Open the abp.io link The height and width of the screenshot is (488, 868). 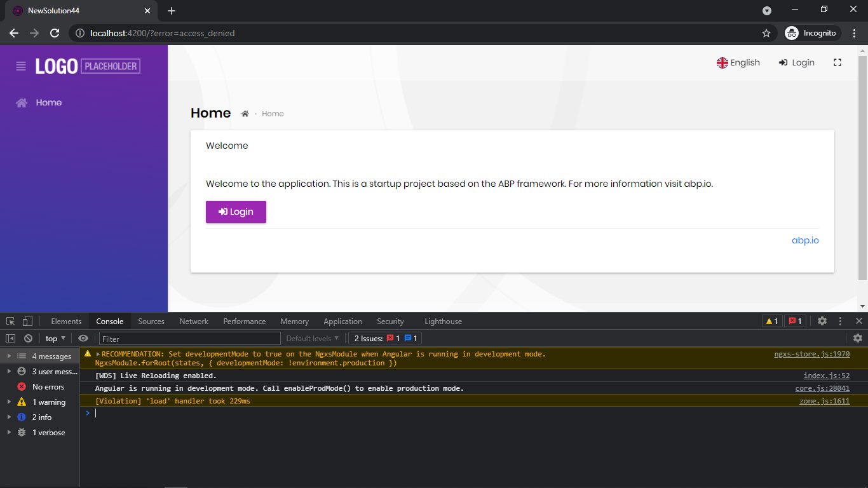[x=805, y=240]
